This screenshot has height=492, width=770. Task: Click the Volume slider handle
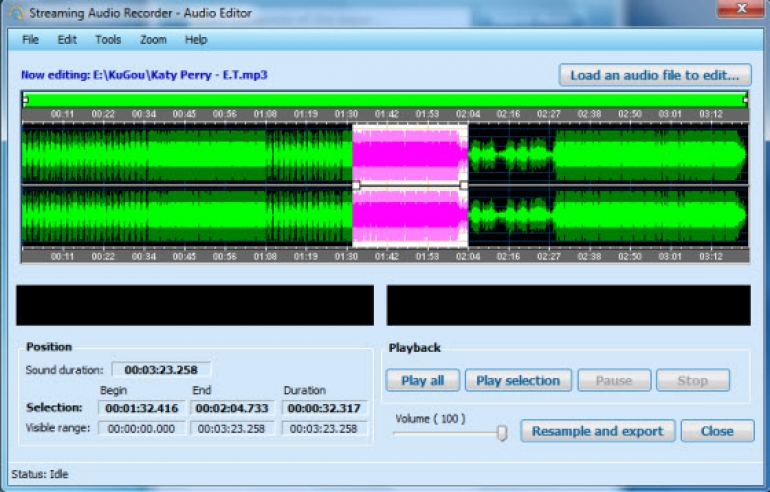click(502, 433)
